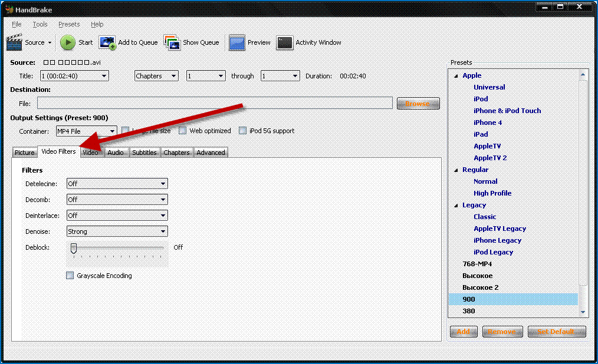The width and height of the screenshot is (598, 364).
Task: Click the presets list scroll up arrow
Action: tap(583, 75)
